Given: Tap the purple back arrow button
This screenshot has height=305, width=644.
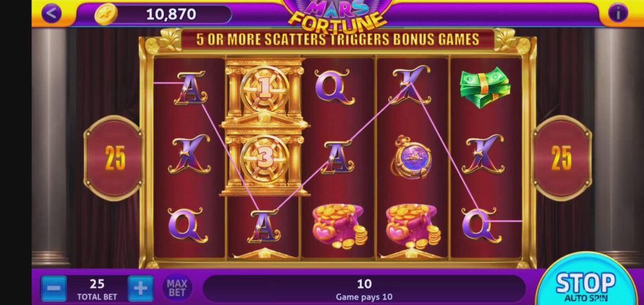Looking at the screenshot, I should click(52, 14).
